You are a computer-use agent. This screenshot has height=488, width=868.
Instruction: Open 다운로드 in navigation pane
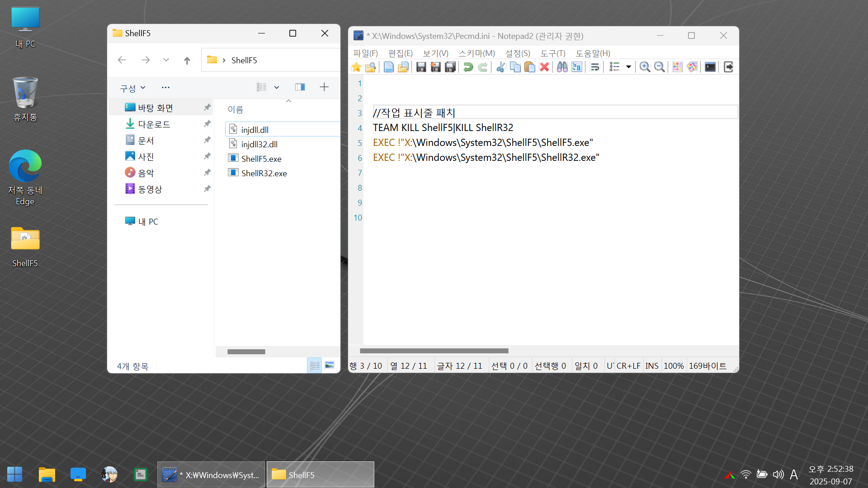154,124
